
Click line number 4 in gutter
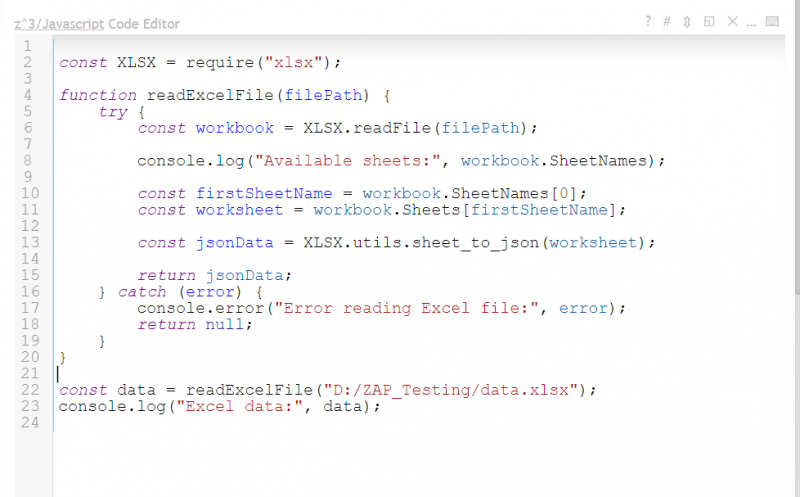coord(28,96)
